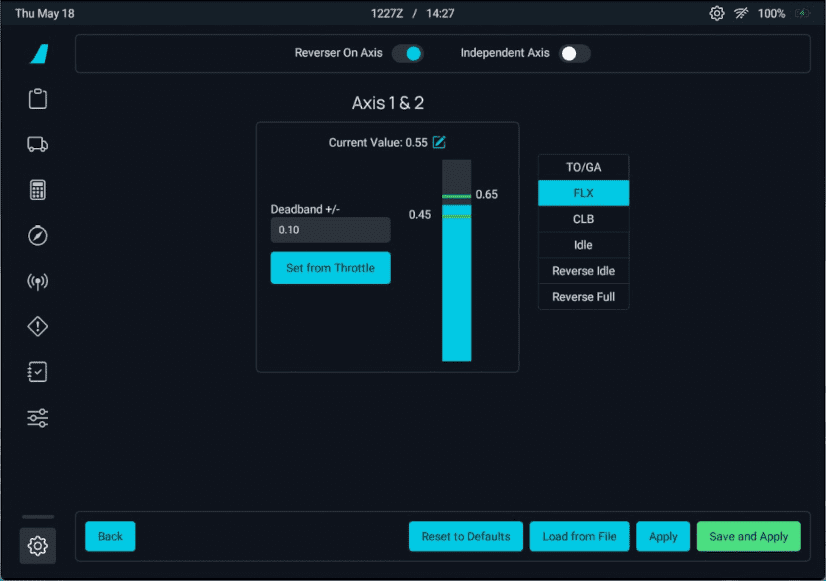Image resolution: width=826 pixels, height=581 pixels.
Task: Open the calculator Performance page icon
Action: tap(38, 190)
